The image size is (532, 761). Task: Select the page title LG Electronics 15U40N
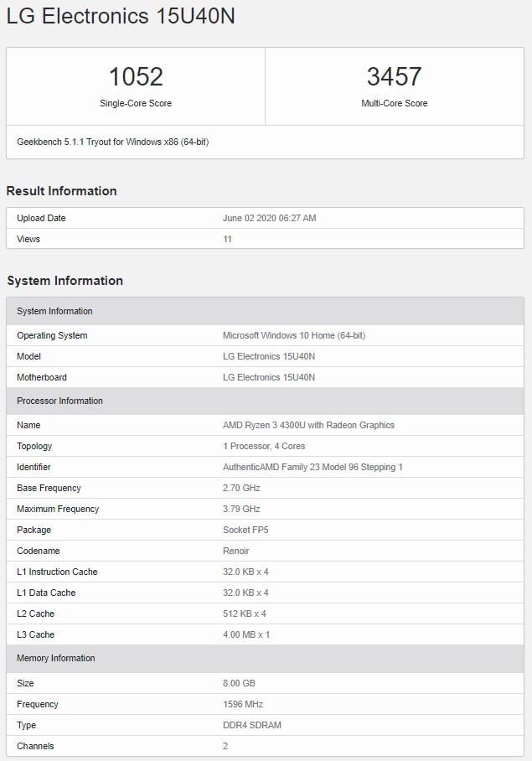(x=121, y=16)
